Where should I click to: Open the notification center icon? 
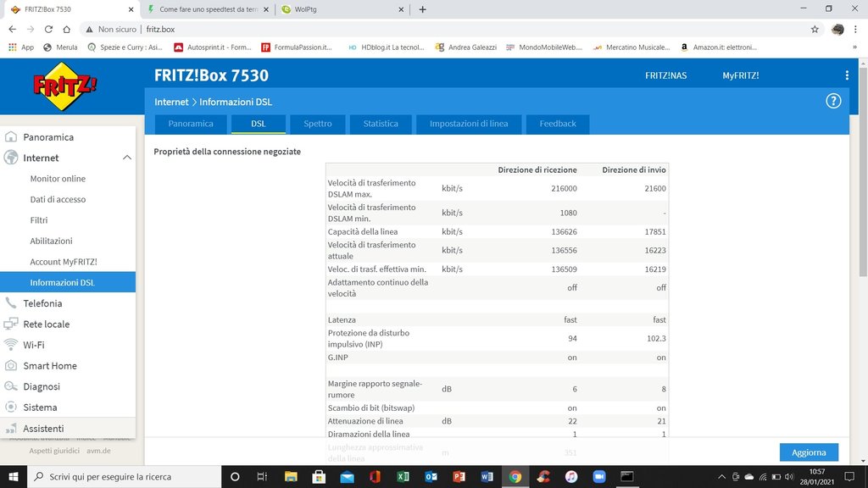pyautogui.click(x=849, y=476)
